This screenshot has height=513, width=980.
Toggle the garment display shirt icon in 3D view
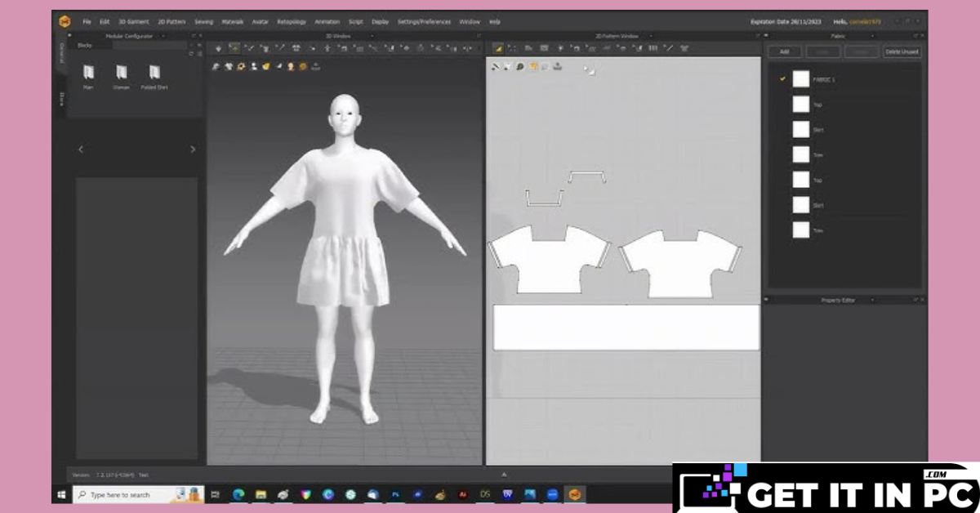229,67
